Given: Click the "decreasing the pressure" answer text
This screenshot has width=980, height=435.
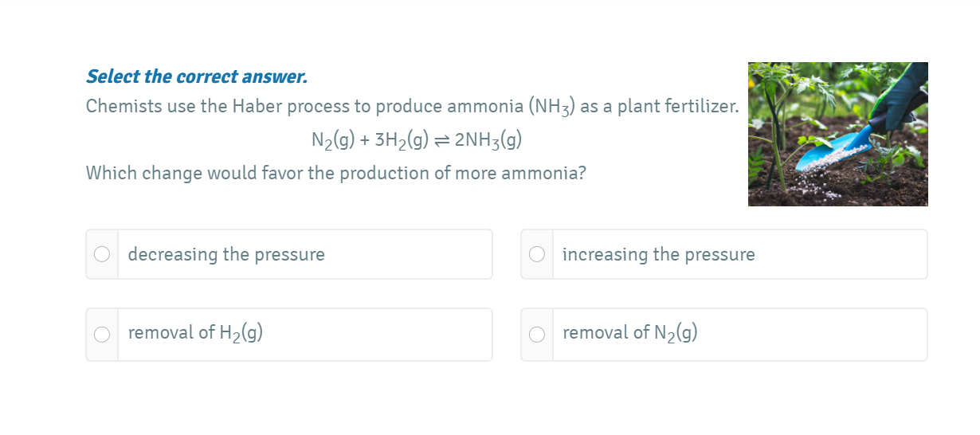Looking at the screenshot, I should [226, 254].
